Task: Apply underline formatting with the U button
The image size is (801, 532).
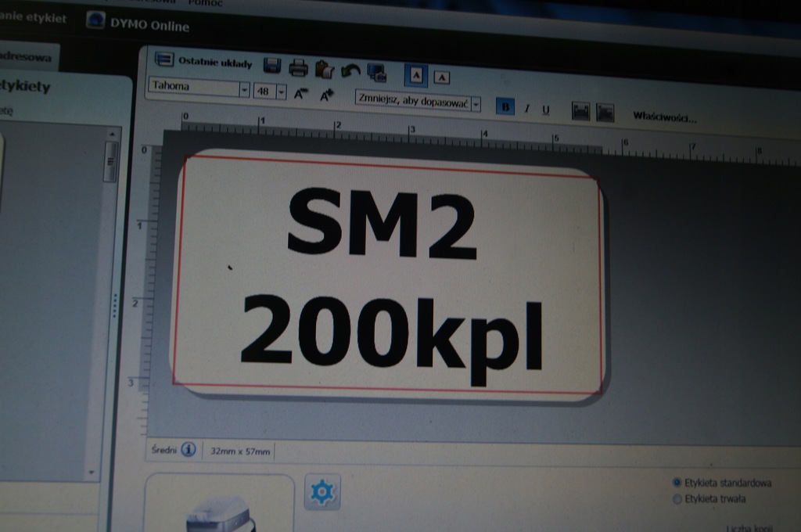Action: click(546, 110)
